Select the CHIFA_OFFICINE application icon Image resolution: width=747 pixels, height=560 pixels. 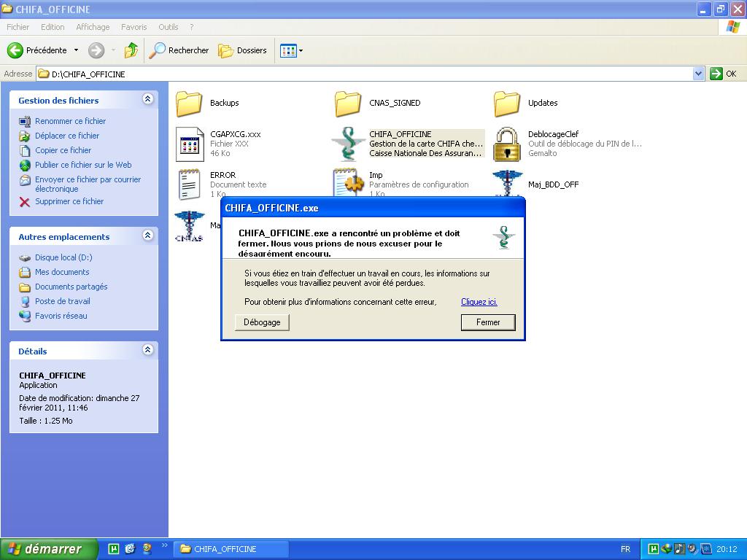pyautogui.click(x=348, y=144)
